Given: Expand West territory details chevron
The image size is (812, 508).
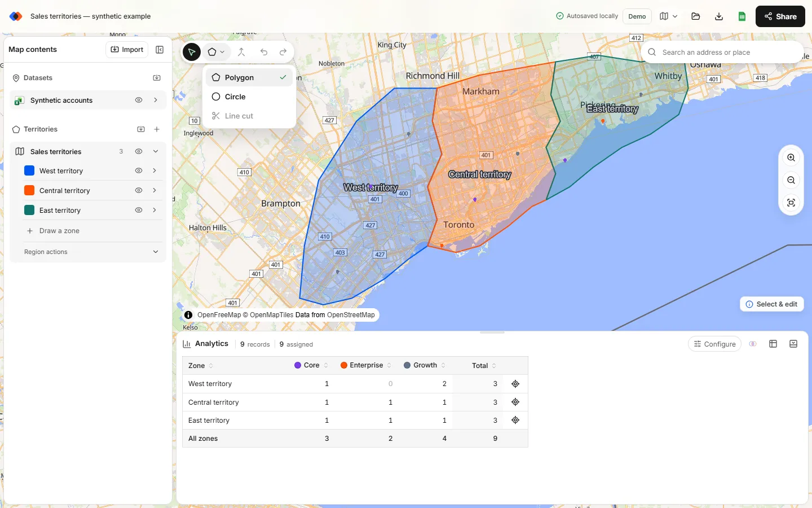Looking at the screenshot, I should click(155, 170).
